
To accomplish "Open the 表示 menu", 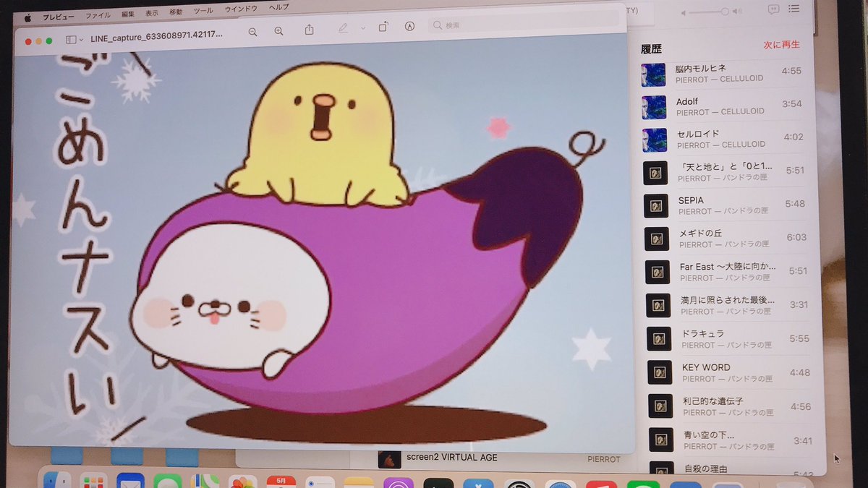I will [151, 13].
